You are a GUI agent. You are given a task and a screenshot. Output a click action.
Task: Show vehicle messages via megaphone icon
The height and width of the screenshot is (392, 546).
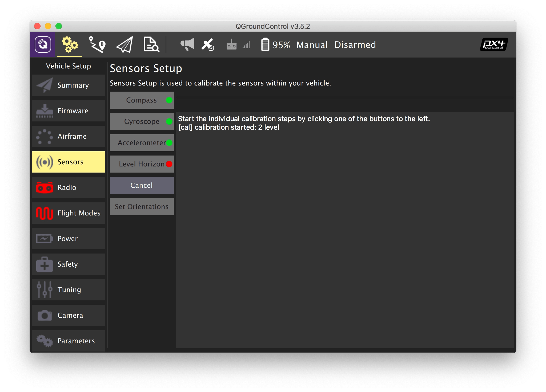coord(187,44)
